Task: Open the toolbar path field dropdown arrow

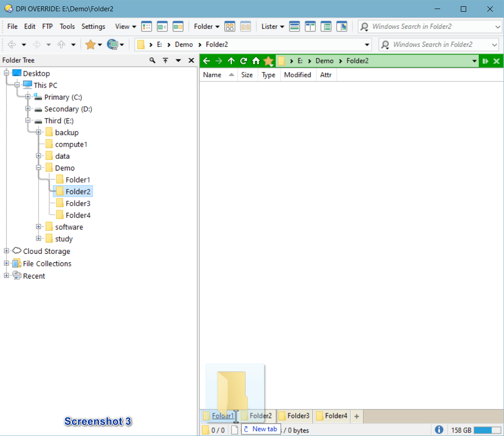Action: [367, 45]
